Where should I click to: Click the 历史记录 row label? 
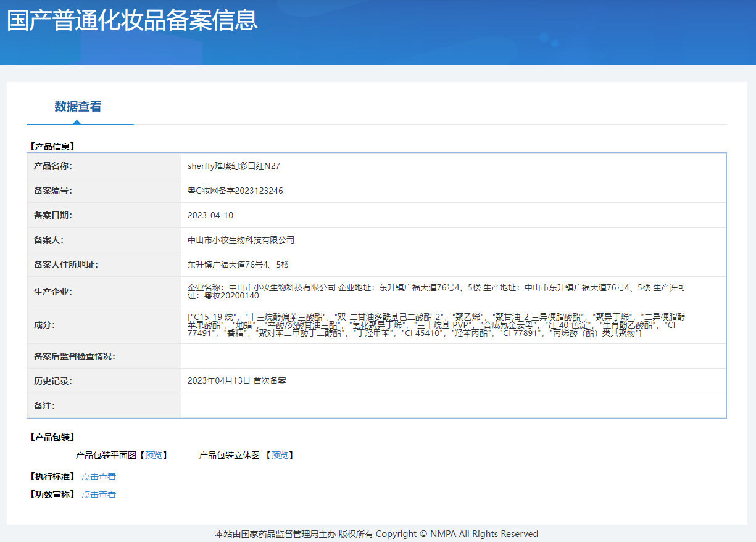click(53, 380)
